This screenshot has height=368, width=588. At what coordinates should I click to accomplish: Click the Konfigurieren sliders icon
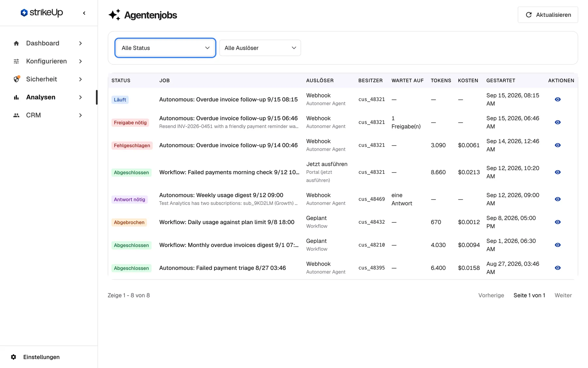coord(16,61)
